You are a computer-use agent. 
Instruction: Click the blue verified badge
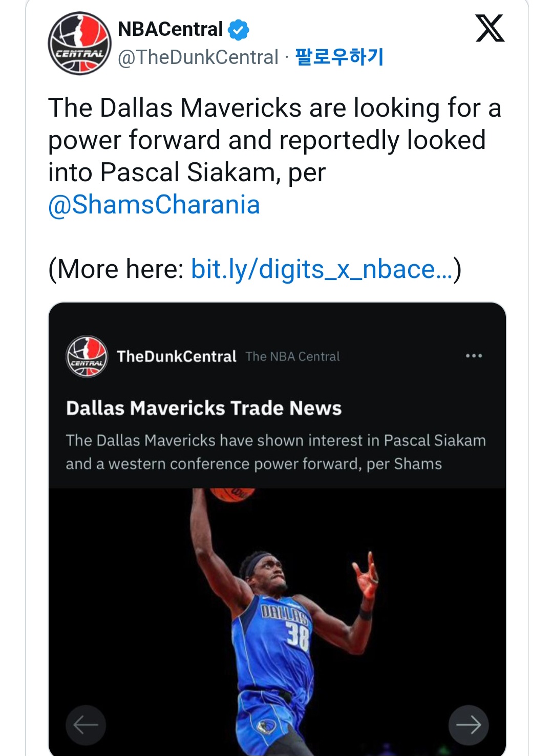click(x=238, y=30)
